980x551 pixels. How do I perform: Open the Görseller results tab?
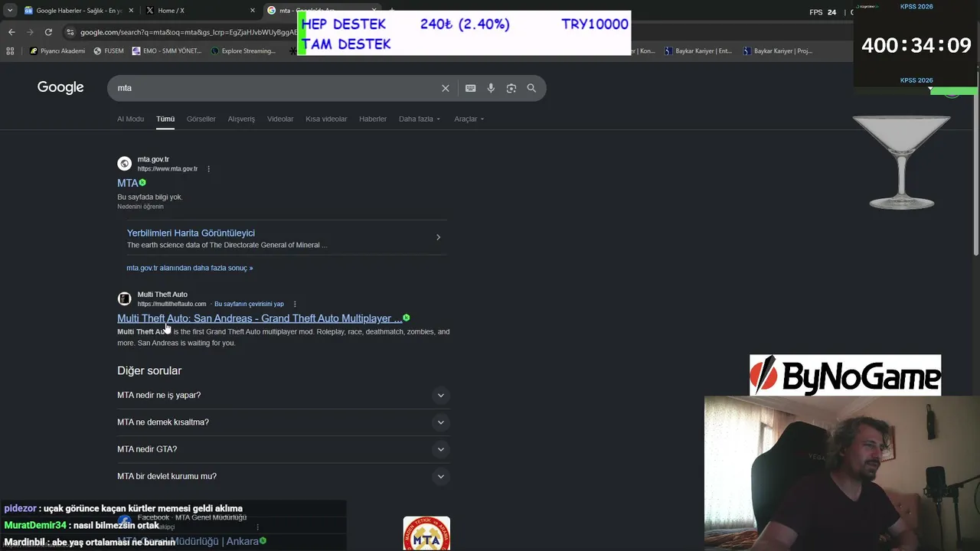[x=201, y=119]
